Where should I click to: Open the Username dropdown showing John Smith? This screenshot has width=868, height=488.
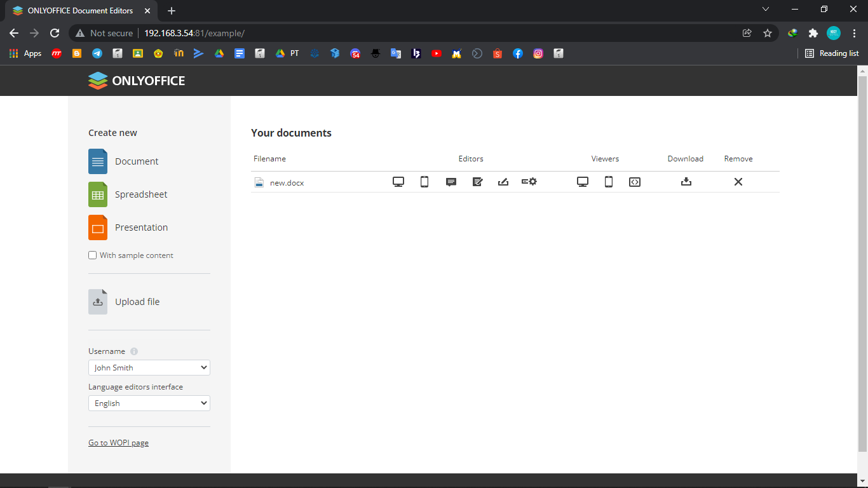pos(149,367)
